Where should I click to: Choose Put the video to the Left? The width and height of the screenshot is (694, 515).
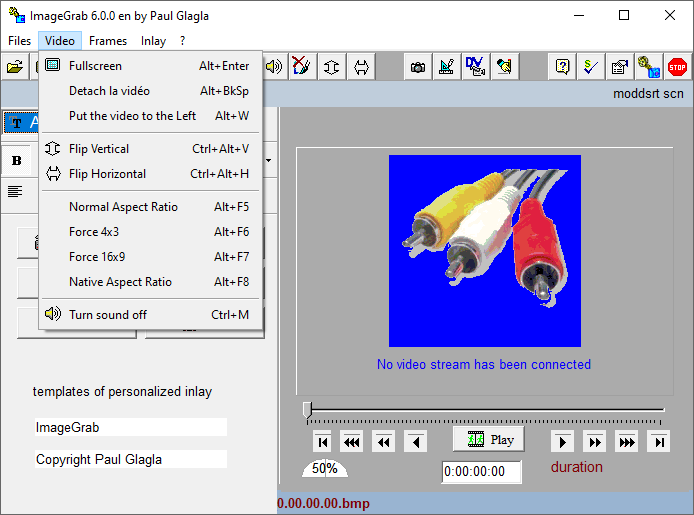pos(151,115)
